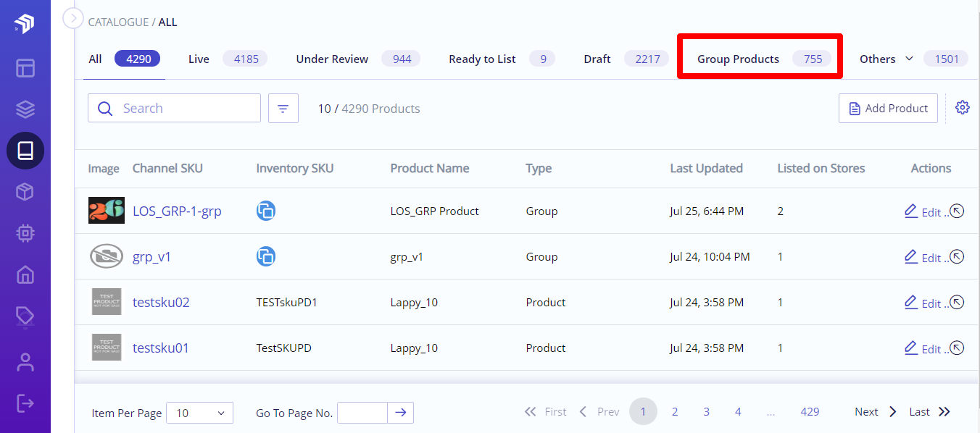The image size is (980, 433).
Task: Jump to Last page
Action: pos(930,411)
